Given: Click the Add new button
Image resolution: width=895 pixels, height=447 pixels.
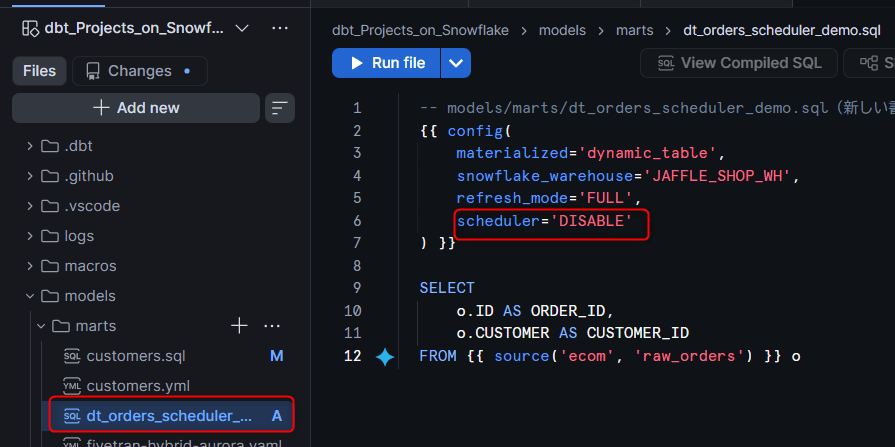Looking at the screenshot, I should click(x=136, y=108).
